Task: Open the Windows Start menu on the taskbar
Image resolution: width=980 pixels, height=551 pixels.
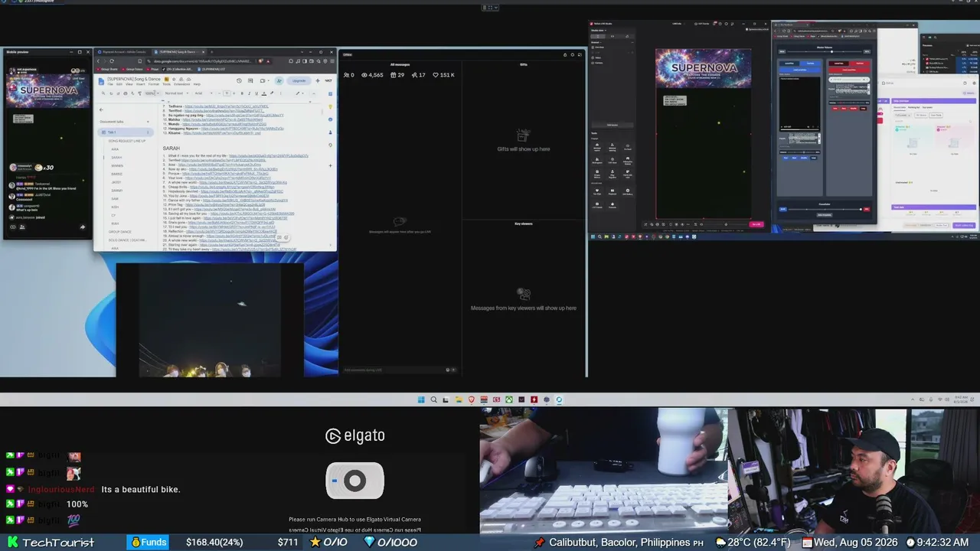Action: (x=421, y=399)
